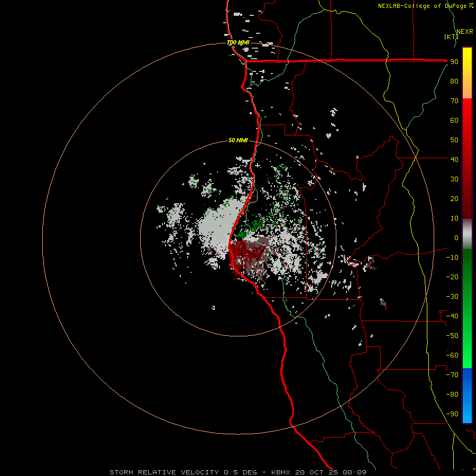Image resolution: width=476 pixels, height=476 pixels.
Task: Select the gray zero-velocity segment of the color bar
Action: click(x=467, y=234)
